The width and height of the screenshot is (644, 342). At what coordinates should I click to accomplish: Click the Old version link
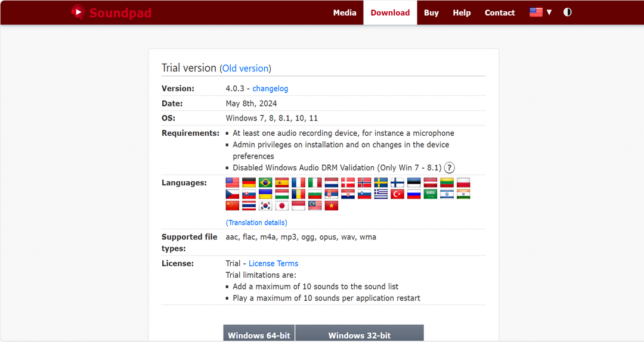tap(245, 69)
